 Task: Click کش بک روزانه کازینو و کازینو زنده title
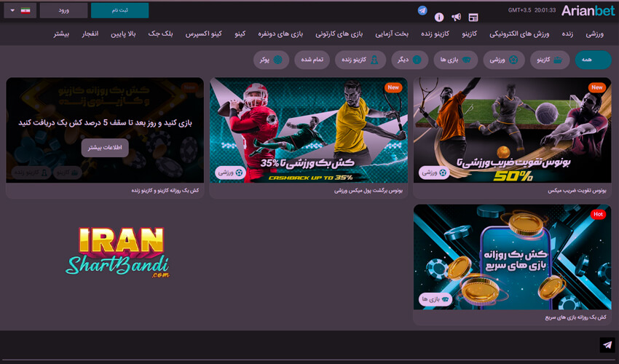coord(165,191)
